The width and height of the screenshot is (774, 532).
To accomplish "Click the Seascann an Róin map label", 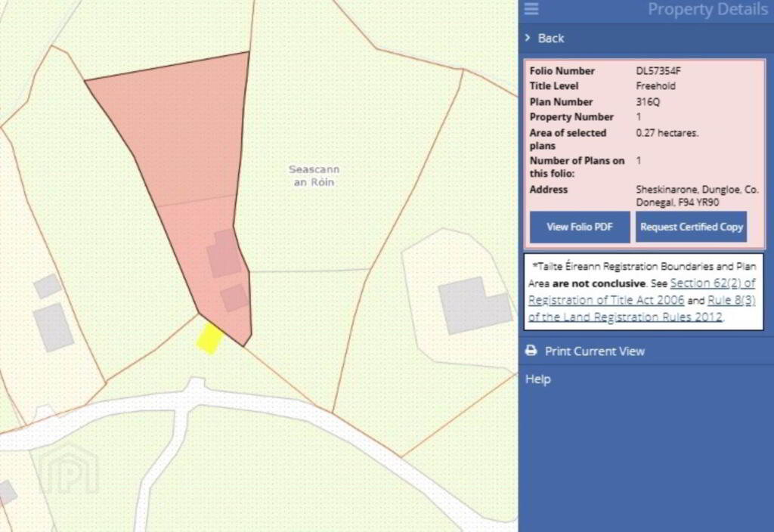I will tap(311, 176).
